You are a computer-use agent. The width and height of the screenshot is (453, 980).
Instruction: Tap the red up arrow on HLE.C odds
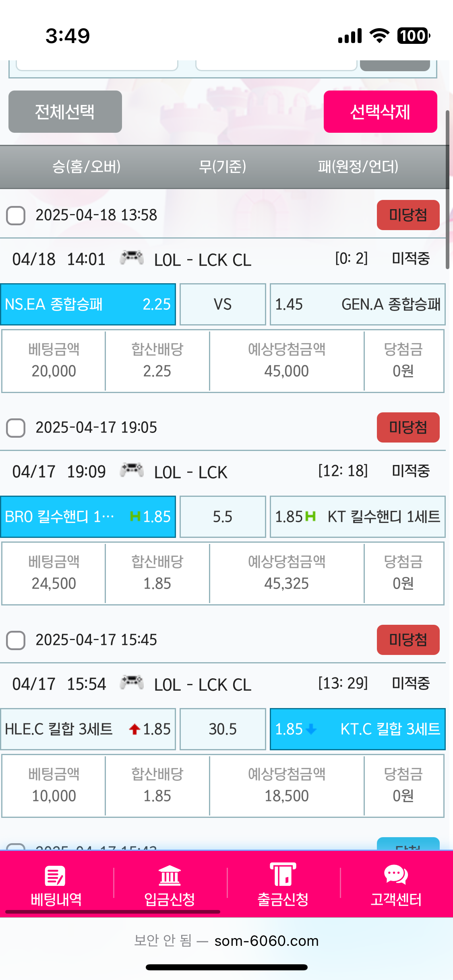tap(134, 729)
